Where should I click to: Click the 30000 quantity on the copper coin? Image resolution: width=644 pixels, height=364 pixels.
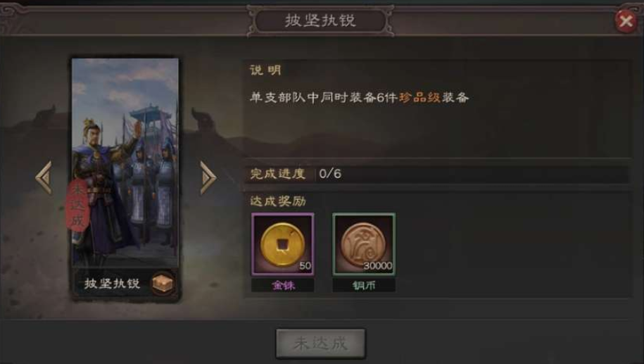378,266
